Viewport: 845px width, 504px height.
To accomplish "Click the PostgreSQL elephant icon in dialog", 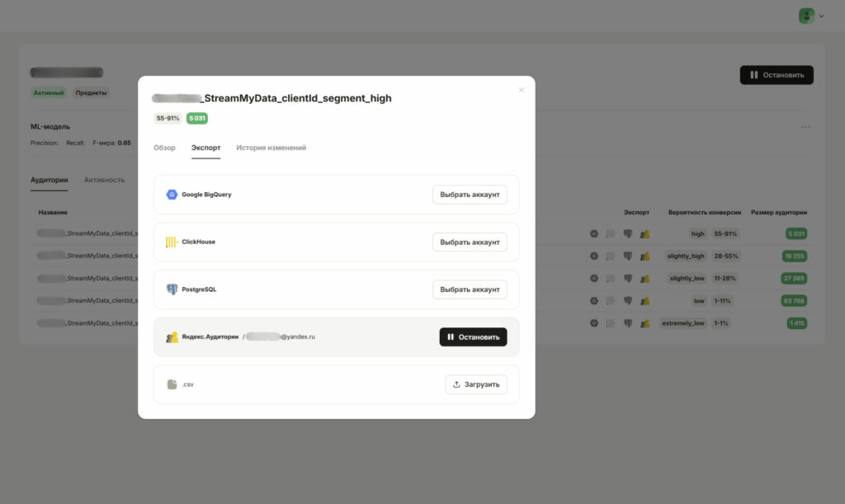I will (x=172, y=290).
